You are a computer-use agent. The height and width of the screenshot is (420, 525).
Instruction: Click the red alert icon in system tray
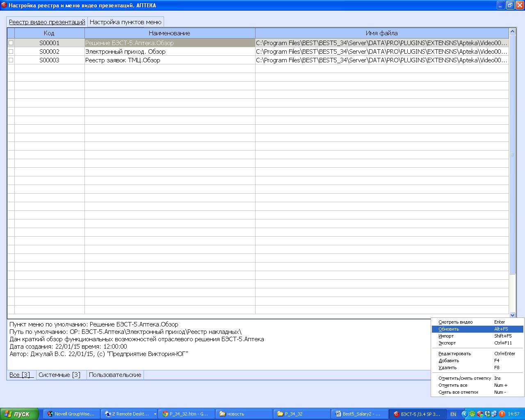point(502,414)
